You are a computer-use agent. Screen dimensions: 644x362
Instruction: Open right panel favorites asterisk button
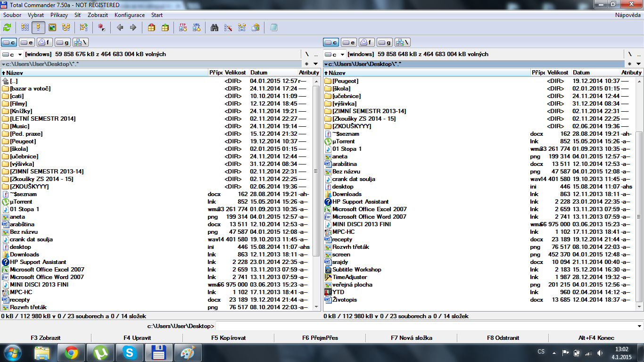(629, 64)
